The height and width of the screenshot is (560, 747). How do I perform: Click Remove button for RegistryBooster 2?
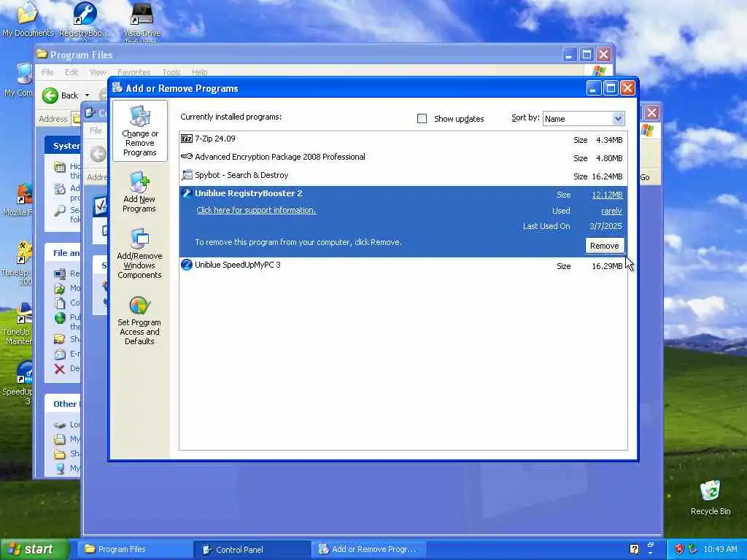point(605,246)
